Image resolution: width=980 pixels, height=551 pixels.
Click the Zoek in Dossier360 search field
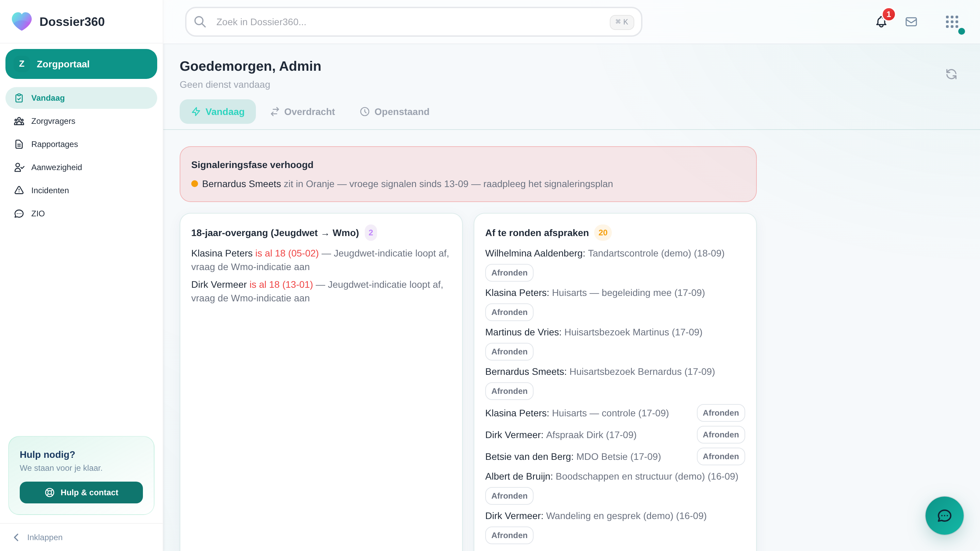click(413, 22)
